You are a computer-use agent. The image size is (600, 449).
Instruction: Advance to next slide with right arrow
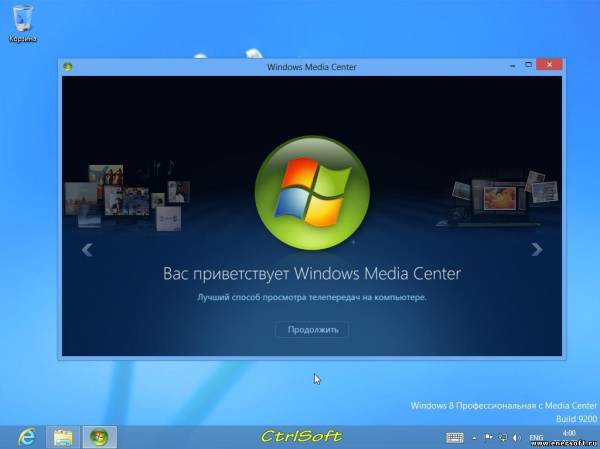click(x=537, y=250)
